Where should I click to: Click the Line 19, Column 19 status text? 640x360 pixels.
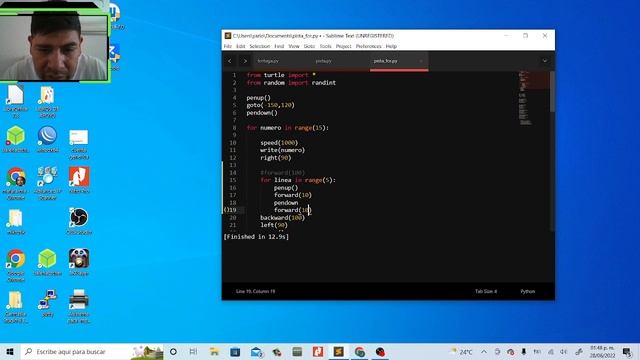click(x=256, y=291)
